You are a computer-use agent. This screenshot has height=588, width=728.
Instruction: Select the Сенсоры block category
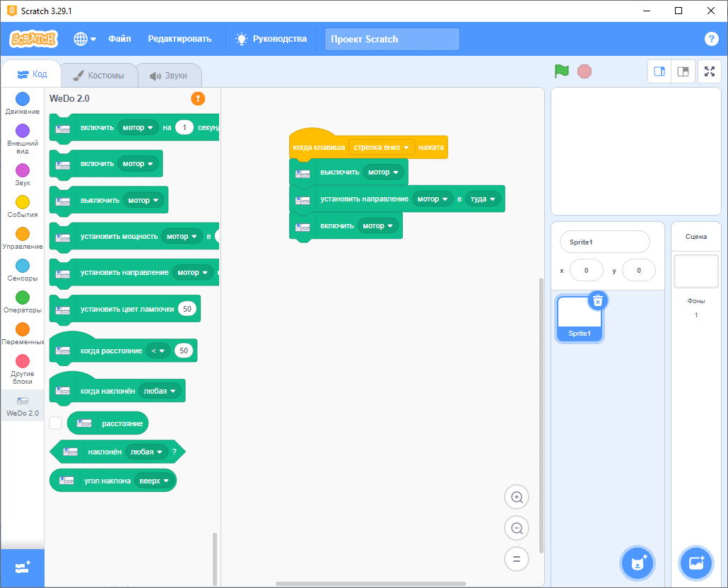(x=23, y=270)
